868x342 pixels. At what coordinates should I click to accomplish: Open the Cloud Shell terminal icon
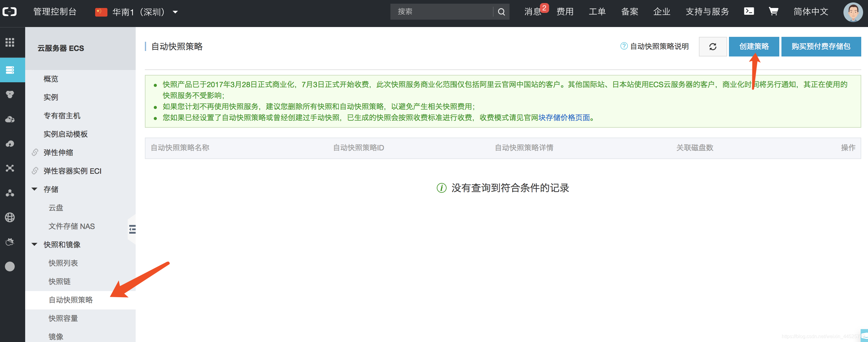click(x=749, y=11)
